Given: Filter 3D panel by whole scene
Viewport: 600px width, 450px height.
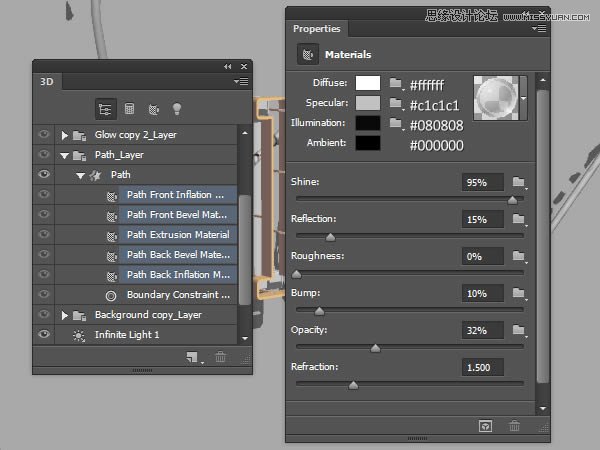Looking at the screenshot, I should tap(104, 109).
